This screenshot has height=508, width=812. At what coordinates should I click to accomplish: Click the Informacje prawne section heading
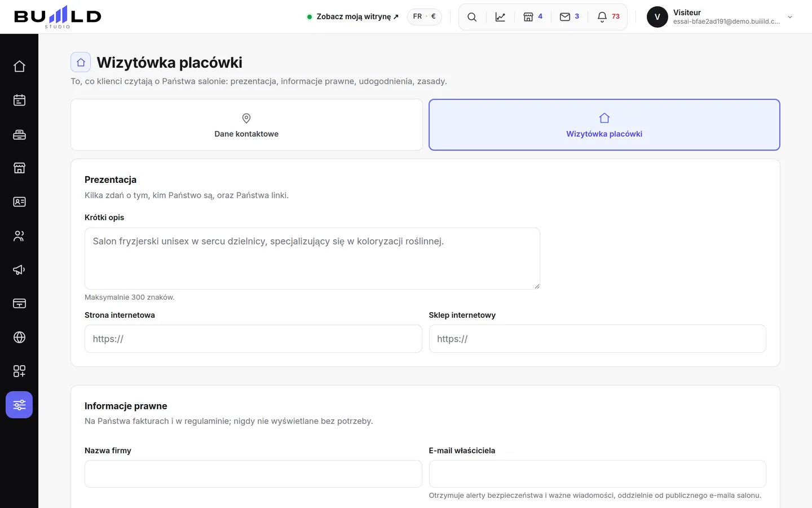(126, 406)
